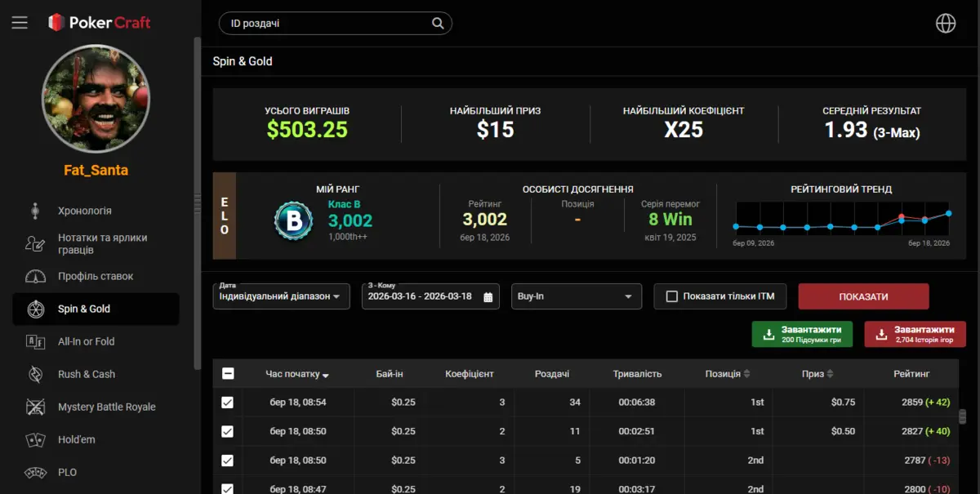Click the All-In or Fold sidebar icon
Image resolution: width=980 pixels, height=494 pixels.
tap(35, 341)
